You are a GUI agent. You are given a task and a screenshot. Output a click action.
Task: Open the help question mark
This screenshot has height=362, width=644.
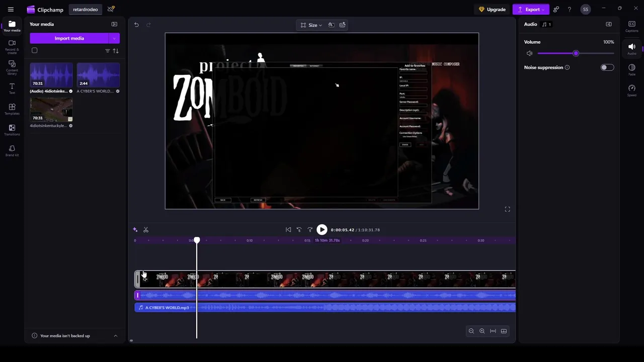click(569, 9)
